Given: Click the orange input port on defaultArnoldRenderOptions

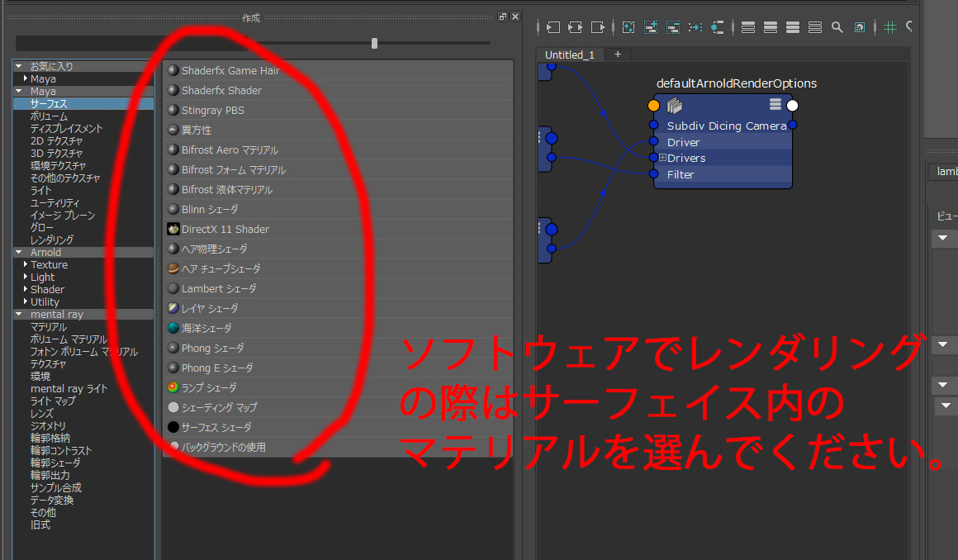Looking at the screenshot, I should pos(654,106).
